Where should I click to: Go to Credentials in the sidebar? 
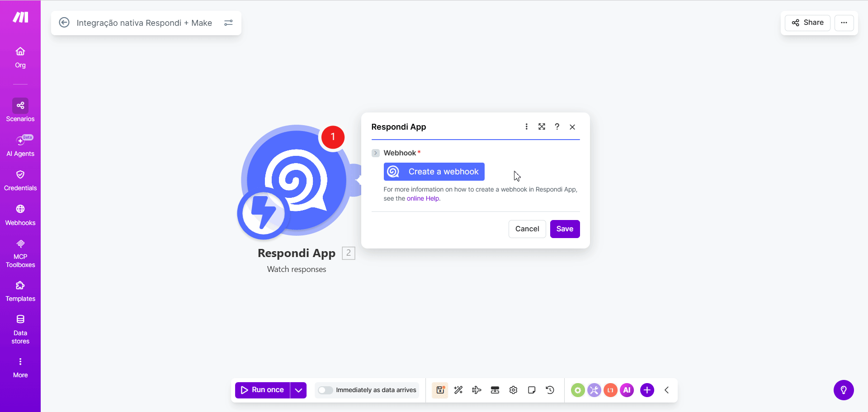20,181
